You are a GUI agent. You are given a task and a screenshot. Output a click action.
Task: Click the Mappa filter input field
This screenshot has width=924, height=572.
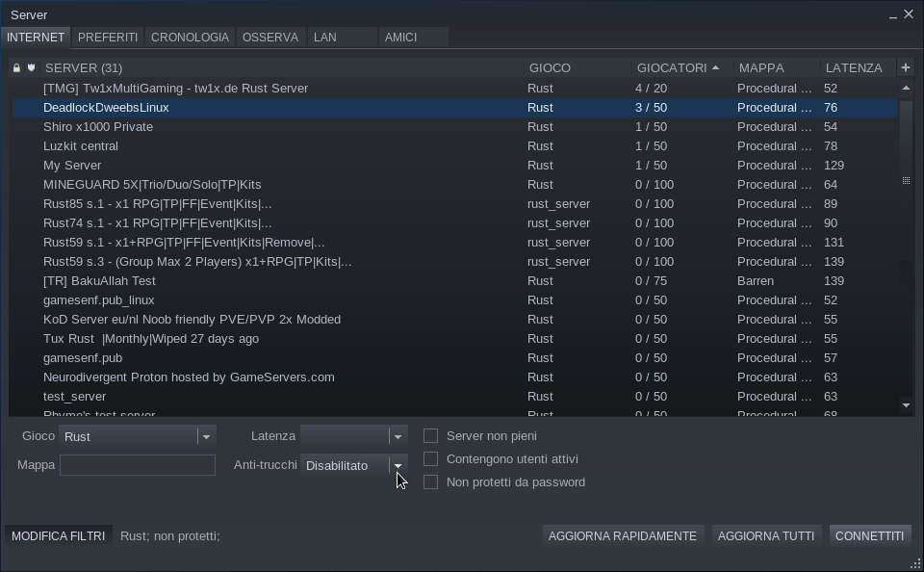[138, 465]
